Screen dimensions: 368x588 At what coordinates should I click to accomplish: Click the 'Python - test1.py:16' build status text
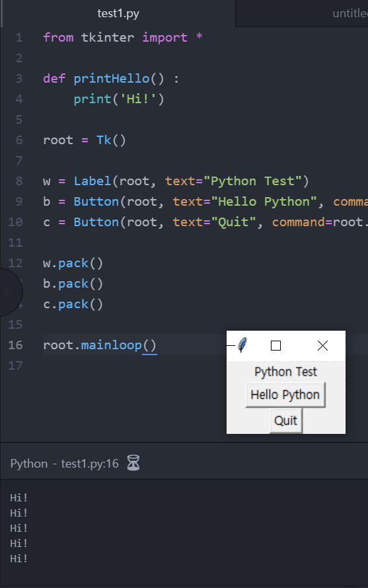point(65,464)
